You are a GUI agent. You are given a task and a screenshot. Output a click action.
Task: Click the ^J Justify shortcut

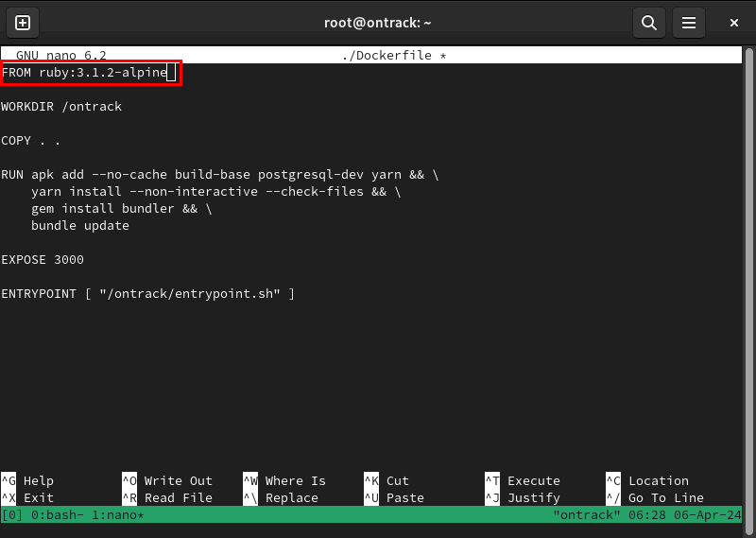pyautogui.click(x=523, y=498)
